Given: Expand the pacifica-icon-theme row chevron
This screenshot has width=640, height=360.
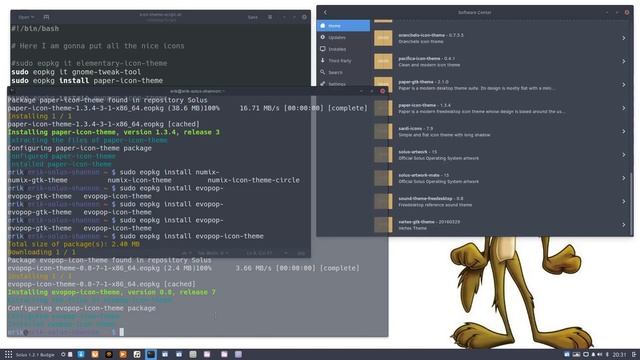Looking at the screenshot, I should [624, 61].
